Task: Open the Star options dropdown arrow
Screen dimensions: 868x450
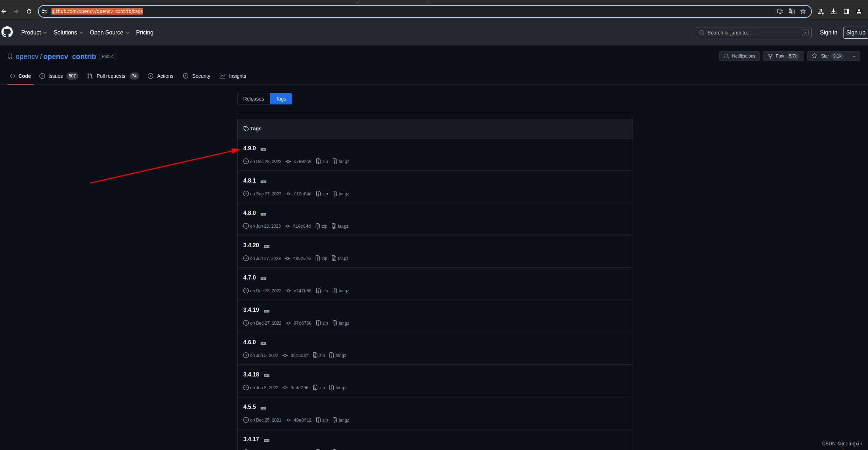Action: click(x=854, y=56)
